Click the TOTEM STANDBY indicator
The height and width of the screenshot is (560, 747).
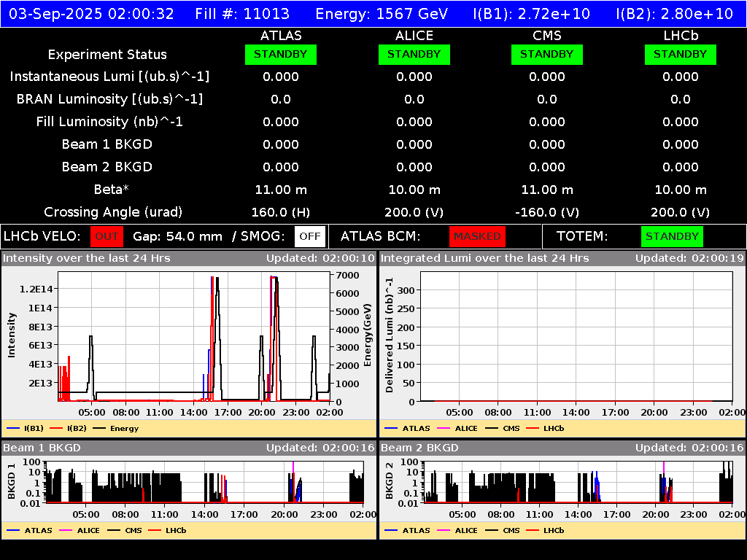(x=672, y=236)
